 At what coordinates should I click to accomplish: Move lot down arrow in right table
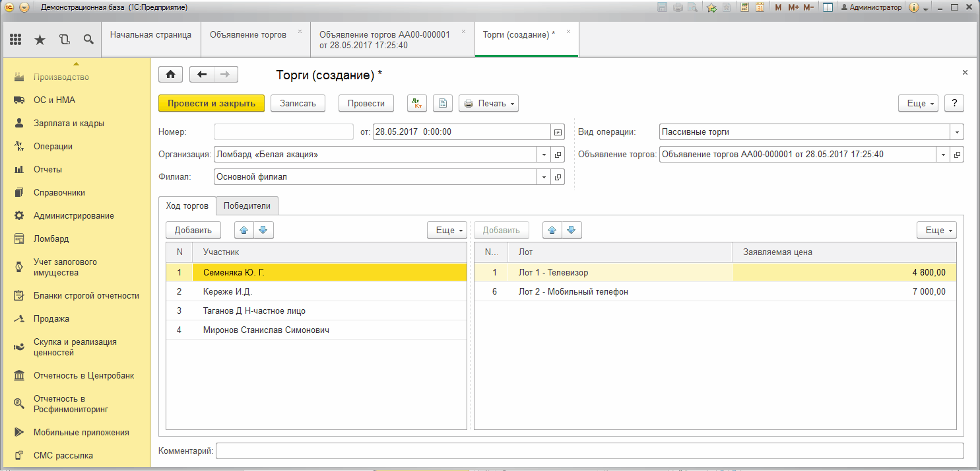(572, 230)
